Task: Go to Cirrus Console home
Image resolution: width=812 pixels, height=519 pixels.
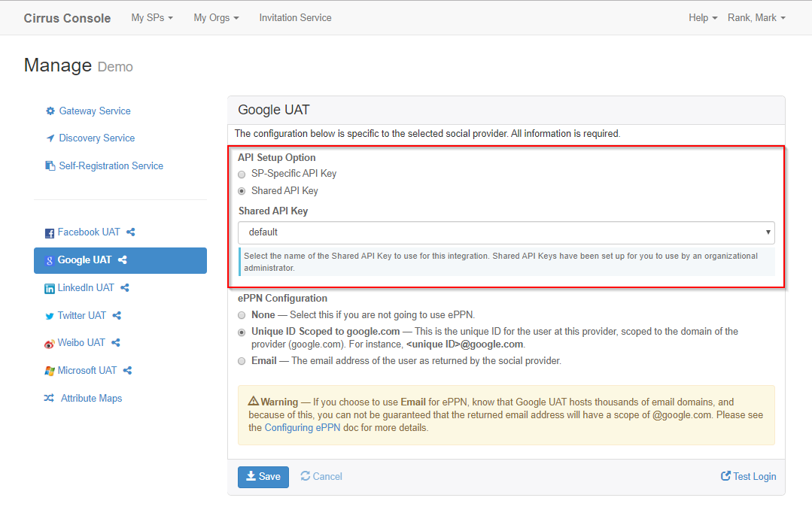Action: pyautogui.click(x=67, y=18)
